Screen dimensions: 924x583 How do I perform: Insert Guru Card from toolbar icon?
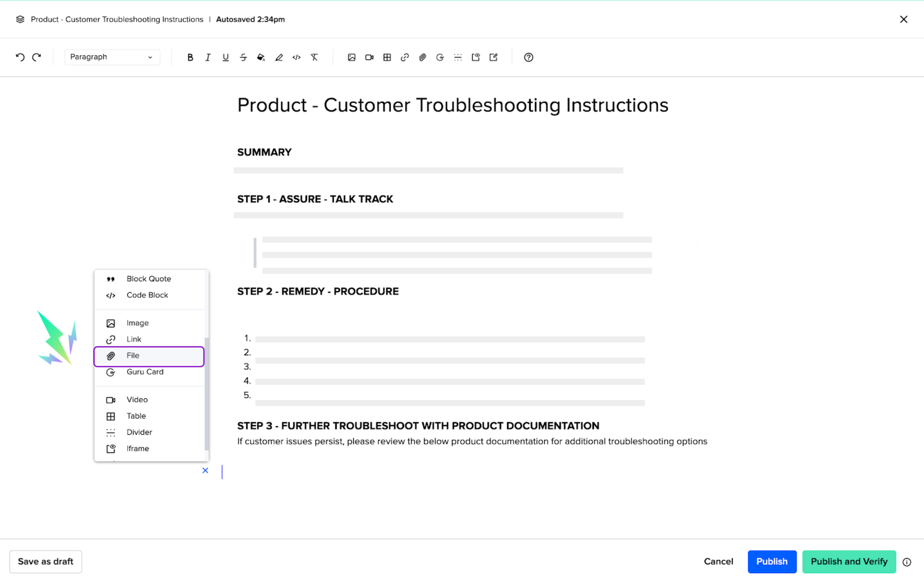click(x=440, y=57)
